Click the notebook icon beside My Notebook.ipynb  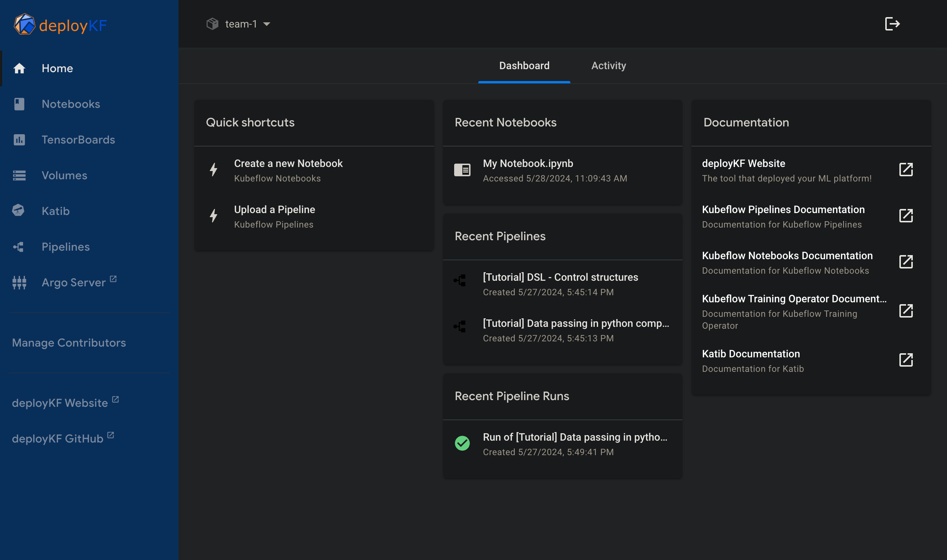[462, 170]
